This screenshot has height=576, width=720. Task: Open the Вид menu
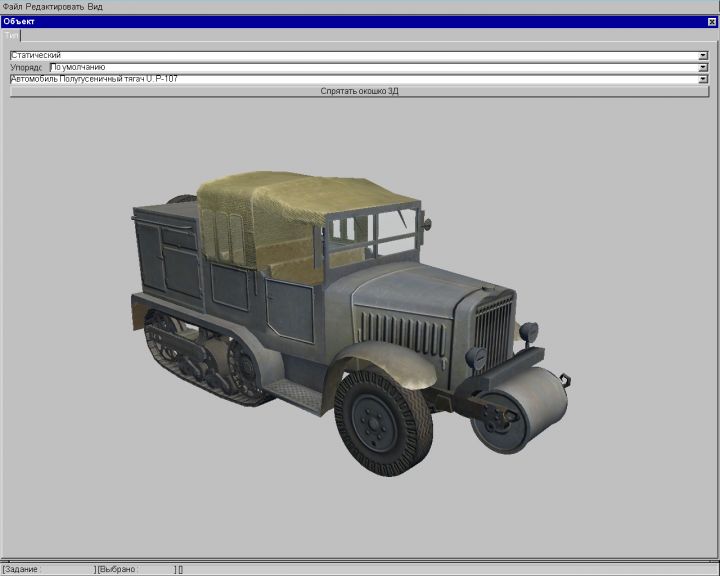tap(95, 6)
